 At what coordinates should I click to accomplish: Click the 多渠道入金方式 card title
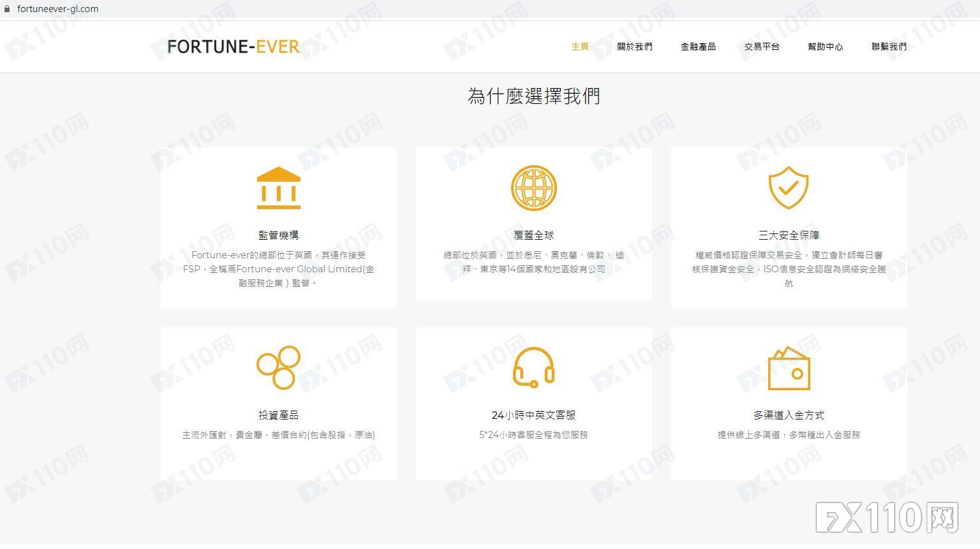(x=789, y=415)
